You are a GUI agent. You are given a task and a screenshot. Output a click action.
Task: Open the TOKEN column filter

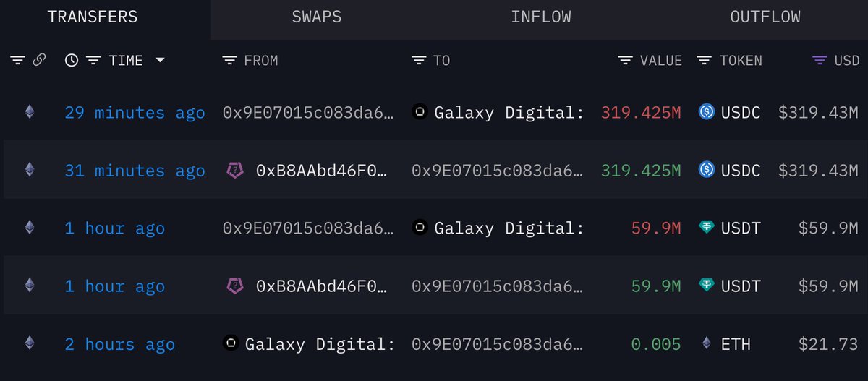tap(705, 61)
